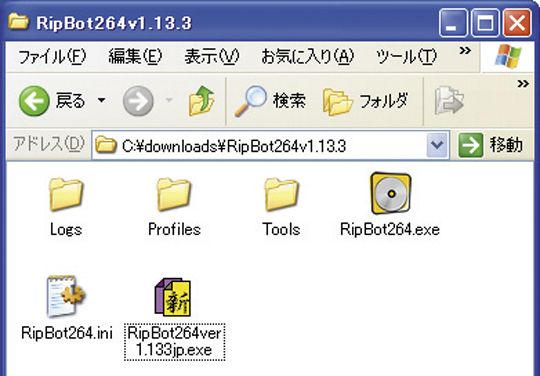Minimize the RipBot264v1.13.3 window
Viewport: 540px width, 376px height.
pyautogui.click(x=453, y=23)
